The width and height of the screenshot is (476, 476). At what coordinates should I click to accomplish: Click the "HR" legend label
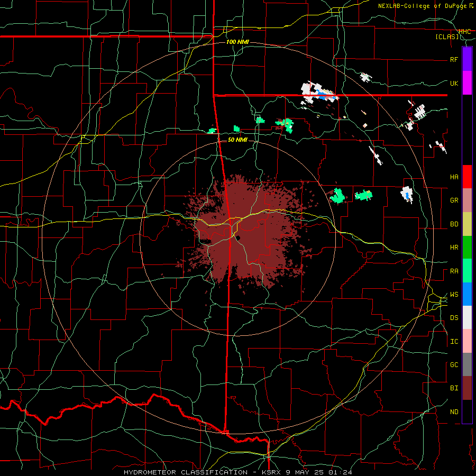[454, 248]
